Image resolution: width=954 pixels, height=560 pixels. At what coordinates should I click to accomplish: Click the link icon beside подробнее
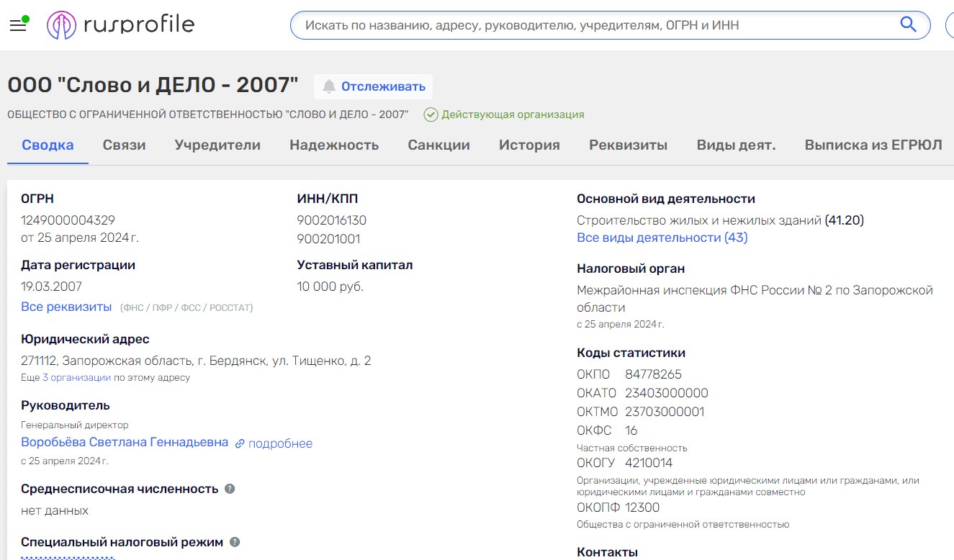pyautogui.click(x=239, y=443)
